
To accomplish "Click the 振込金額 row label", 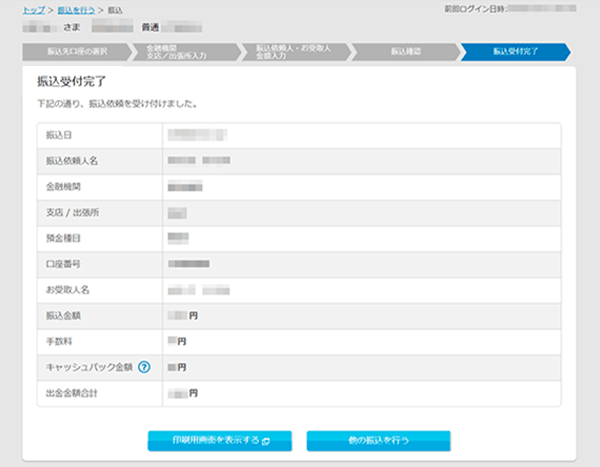I will click(x=62, y=316).
